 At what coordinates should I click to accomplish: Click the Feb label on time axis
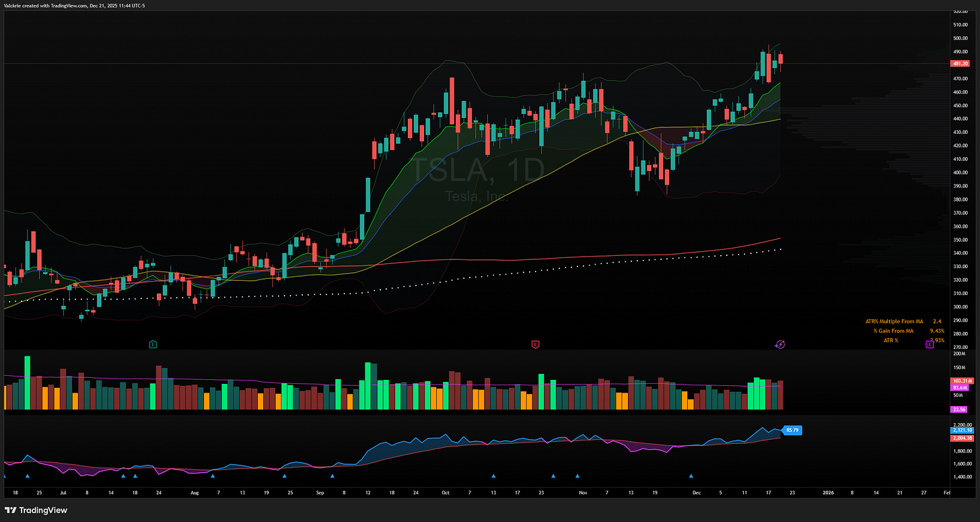[947, 493]
